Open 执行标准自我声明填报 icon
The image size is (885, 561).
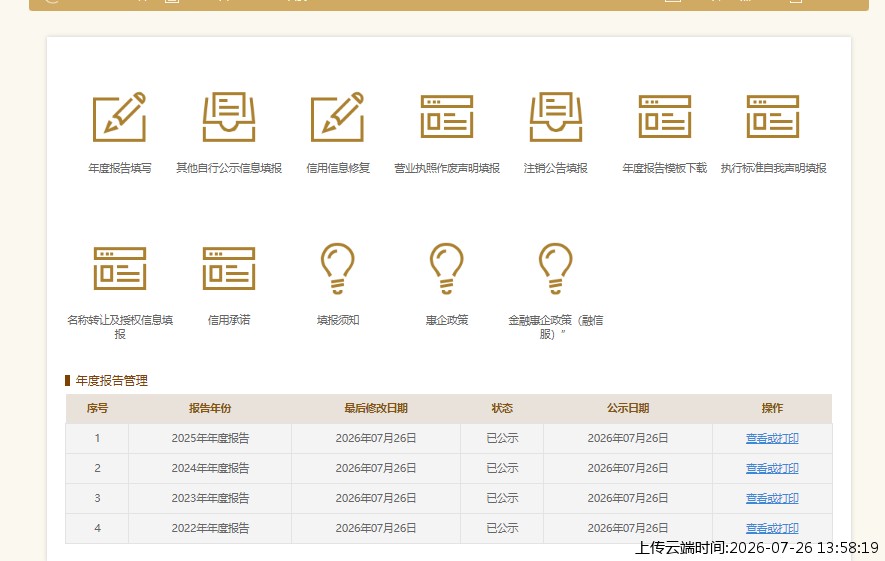pyautogui.click(x=773, y=117)
